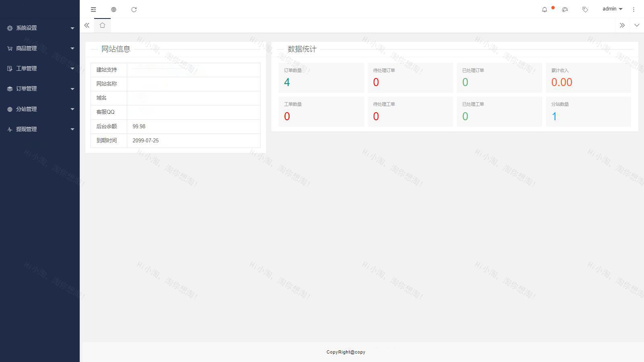This screenshot has height=362, width=644.
Task: Click the 已处理订单 statistics card
Action: [x=500, y=78]
